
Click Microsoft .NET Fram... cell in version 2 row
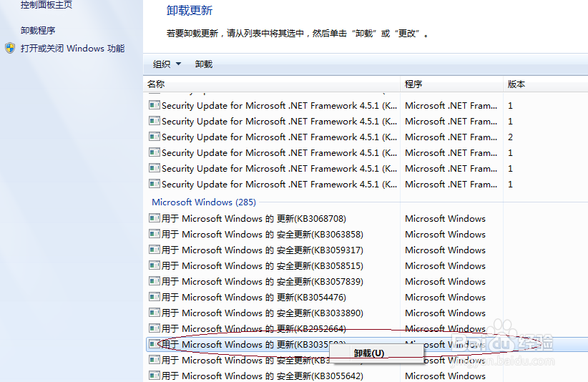(451, 137)
